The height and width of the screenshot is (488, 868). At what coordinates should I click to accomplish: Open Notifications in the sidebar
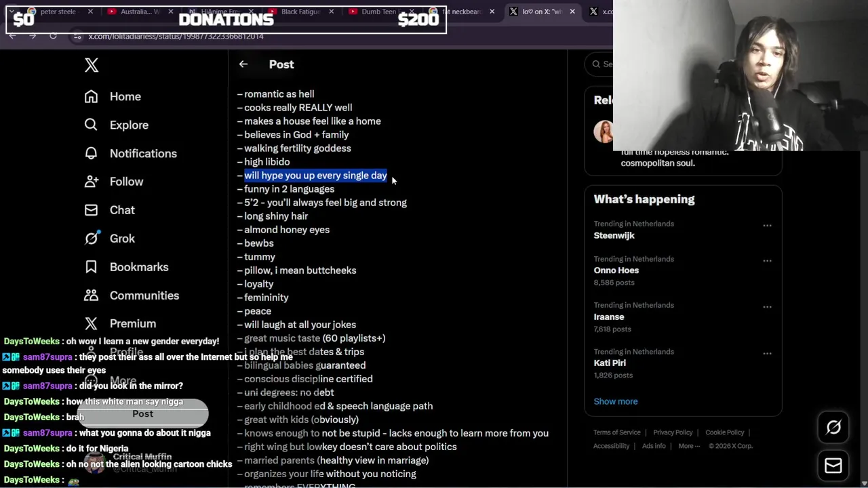pos(130,153)
